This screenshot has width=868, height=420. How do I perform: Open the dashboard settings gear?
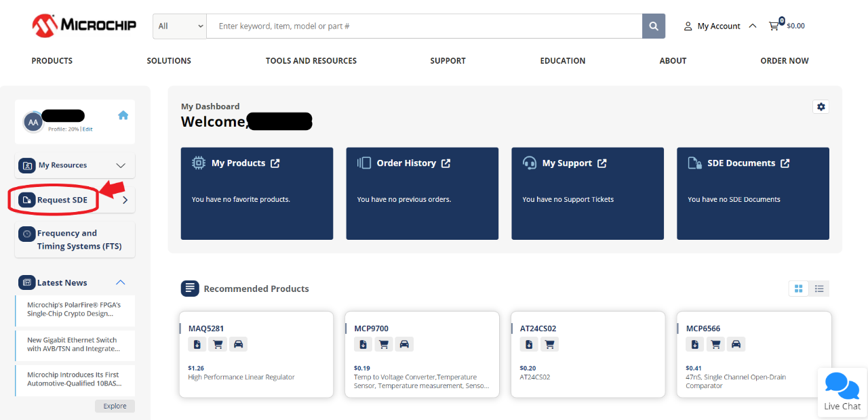[x=821, y=106]
